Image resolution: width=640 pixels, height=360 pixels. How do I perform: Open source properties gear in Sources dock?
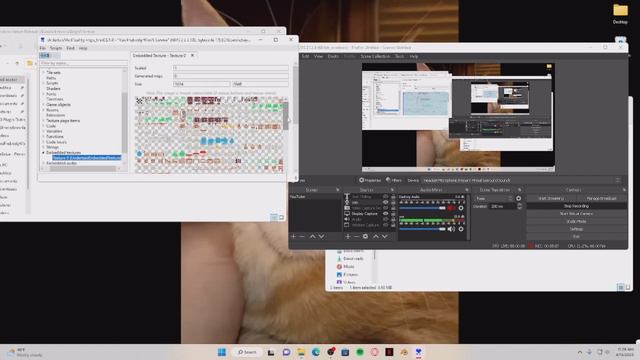pyautogui.click(x=365, y=236)
